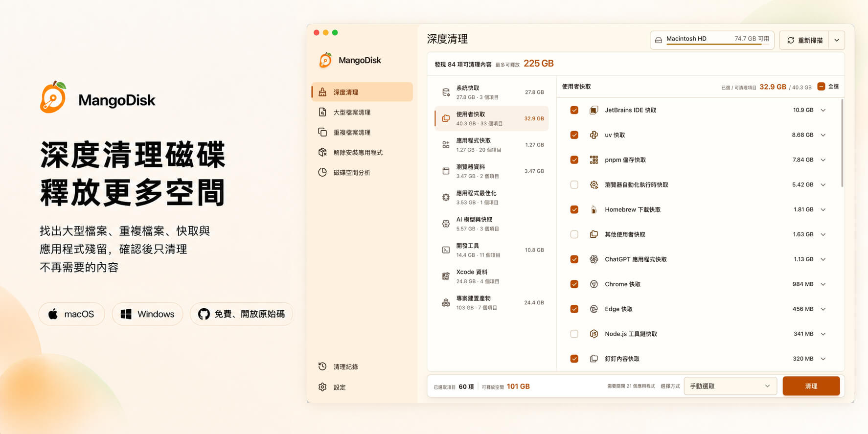The image size is (868, 434).
Task: Click the Edge 快取 logo icon
Action: [594, 309]
